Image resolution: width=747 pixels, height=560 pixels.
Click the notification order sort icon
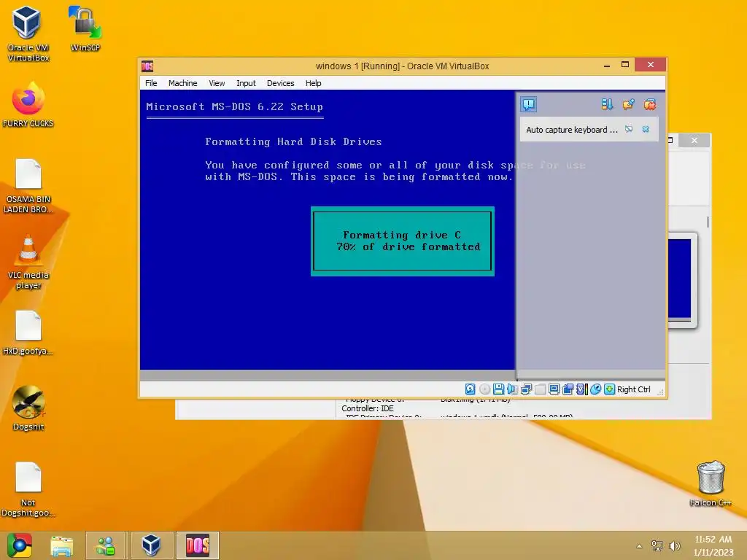pos(607,104)
